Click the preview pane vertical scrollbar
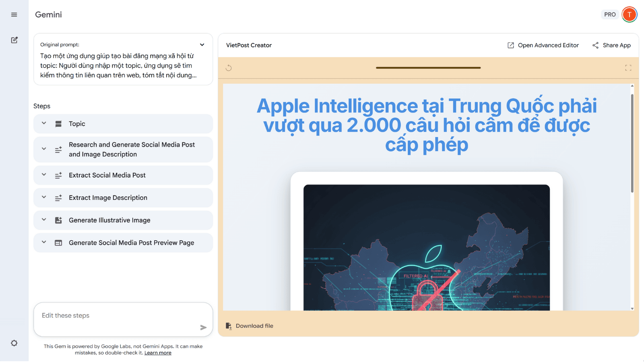Viewport: 644px width, 362px height. (632, 143)
